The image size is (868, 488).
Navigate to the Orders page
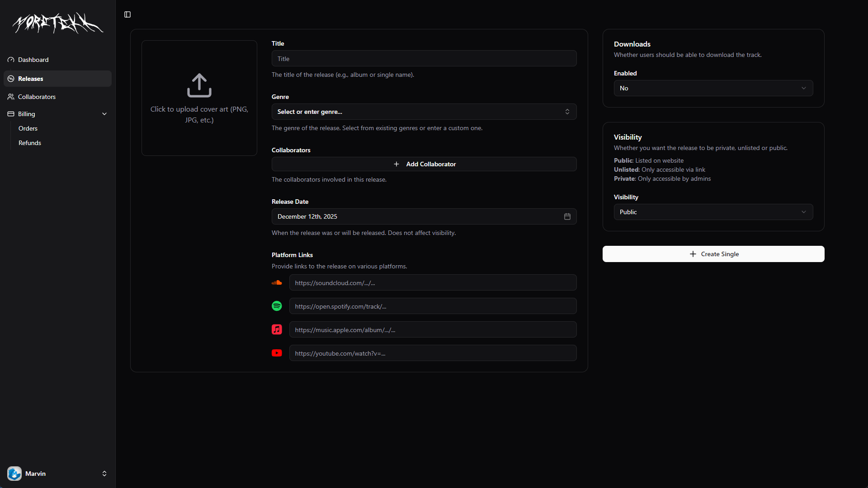point(28,128)
